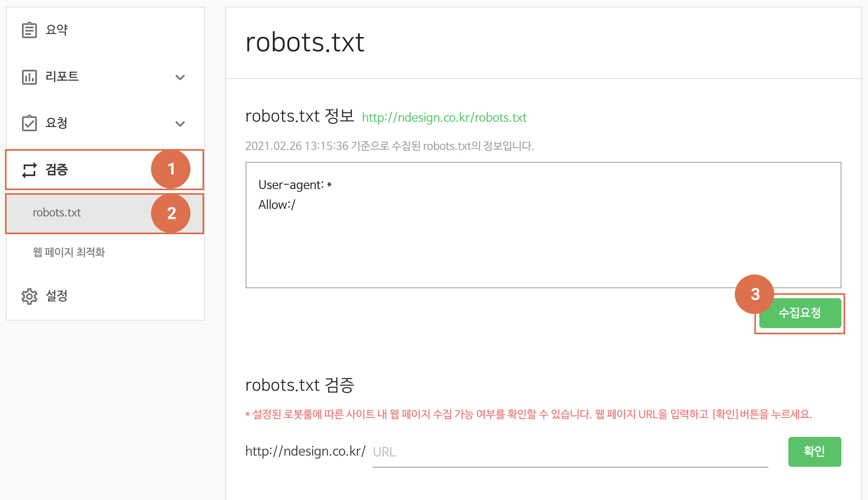Open the 설정 menu label
Image resolution: width=868 pixels, height=500 pixels.
point(57,296)
